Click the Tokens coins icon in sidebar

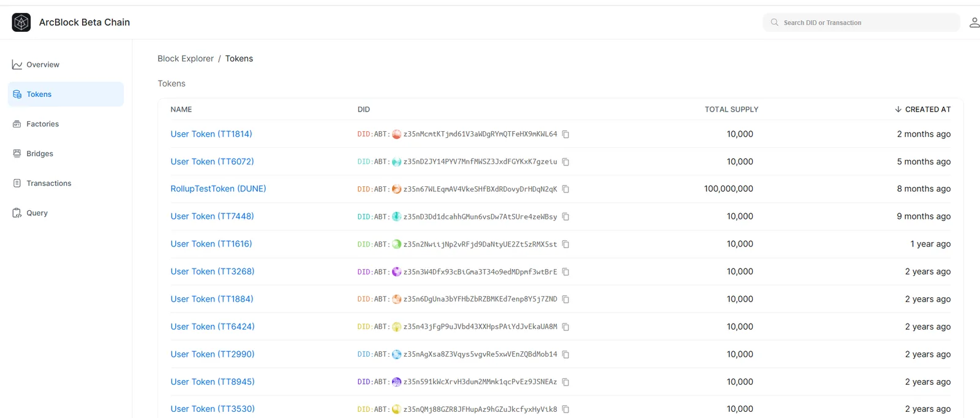click(x=17, y=94)
